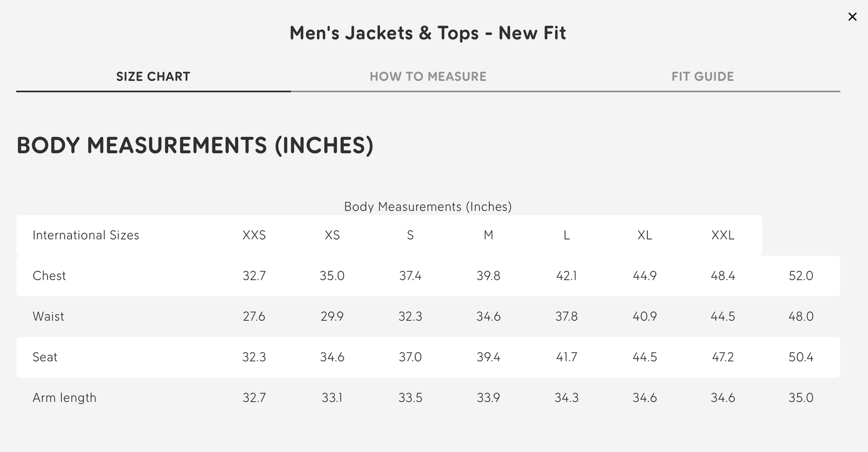Select the XXL size column header
Image resolution: width=868 pixels, height=452 pixels.
(723, 235)
